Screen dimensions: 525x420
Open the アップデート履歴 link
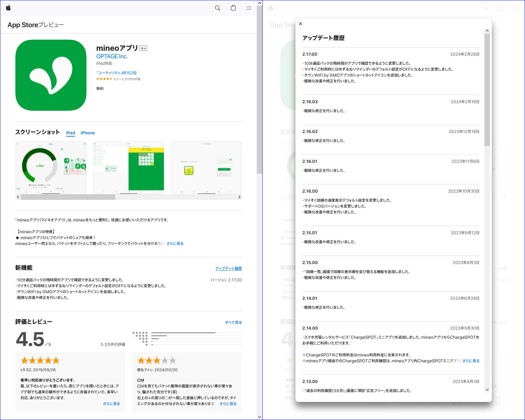click(228, 268)
